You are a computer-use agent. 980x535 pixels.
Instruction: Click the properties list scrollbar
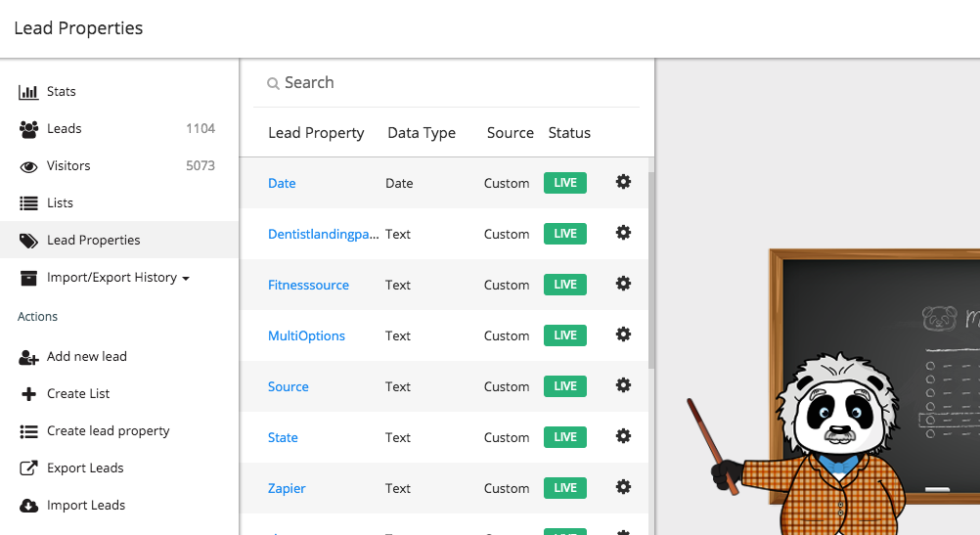click(x=651, y=269)
